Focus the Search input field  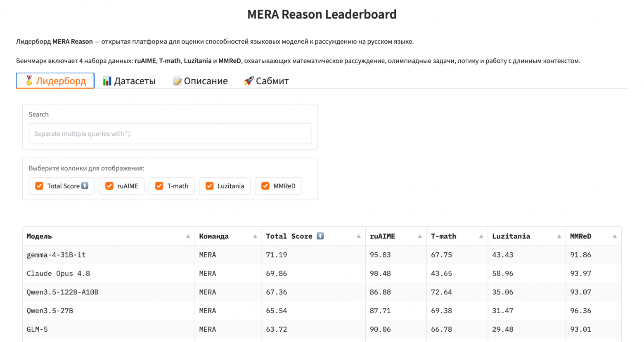click(170, 134)
